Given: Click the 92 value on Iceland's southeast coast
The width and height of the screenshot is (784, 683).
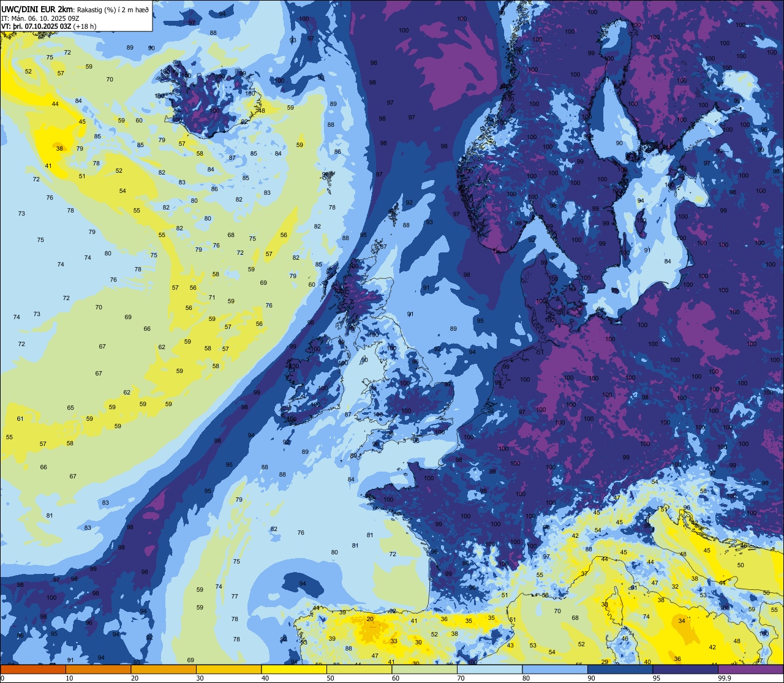Looking at the screenshot, I should (244, 121).
